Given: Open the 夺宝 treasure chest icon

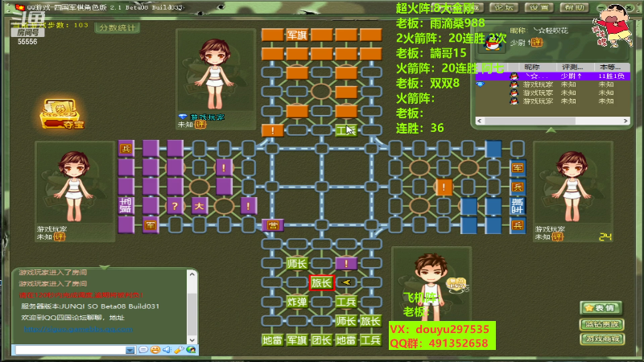Looking at the screenshot, I should point(62,114).
